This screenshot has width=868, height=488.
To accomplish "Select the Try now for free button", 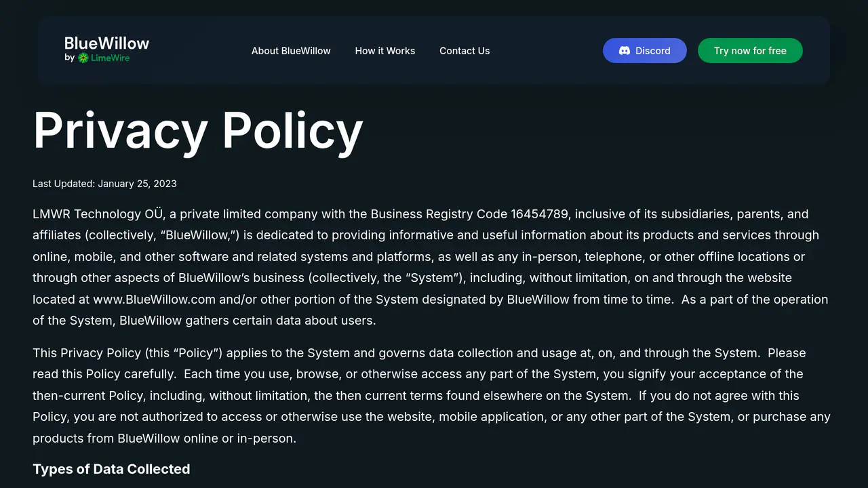I will [x=750, y=51].
